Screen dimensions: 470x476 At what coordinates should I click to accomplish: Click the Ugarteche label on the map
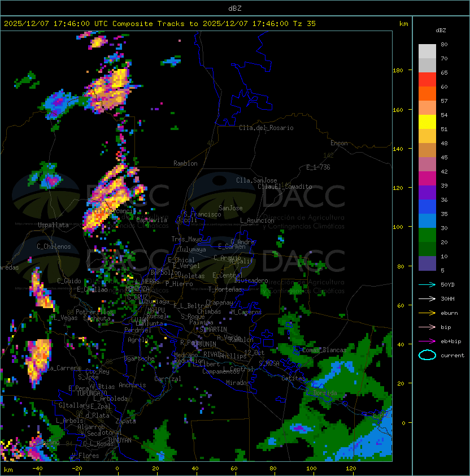point(140,358)
